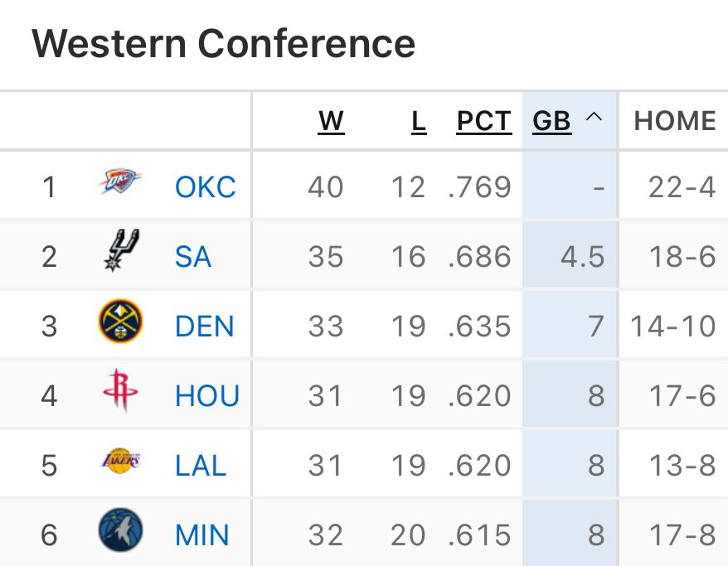Sort standings by the L column
The width and height of the screenshot is (728, 566).
(x=419, y=121)
